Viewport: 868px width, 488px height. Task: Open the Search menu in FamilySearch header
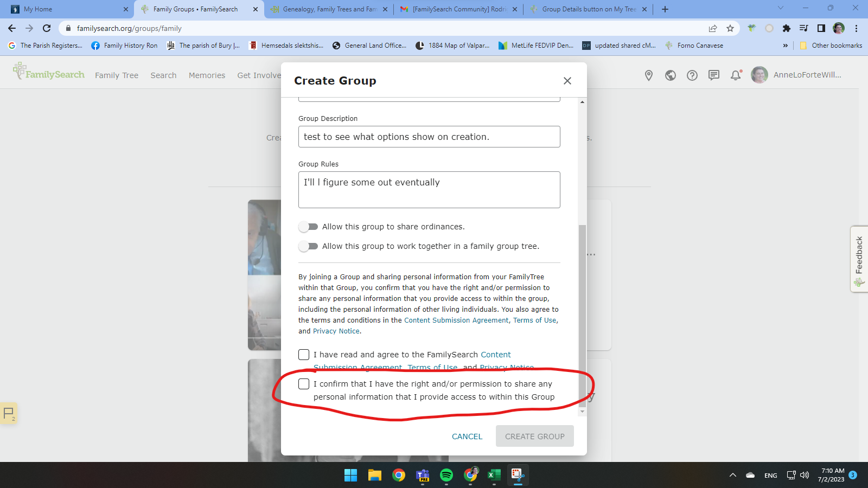163,75
